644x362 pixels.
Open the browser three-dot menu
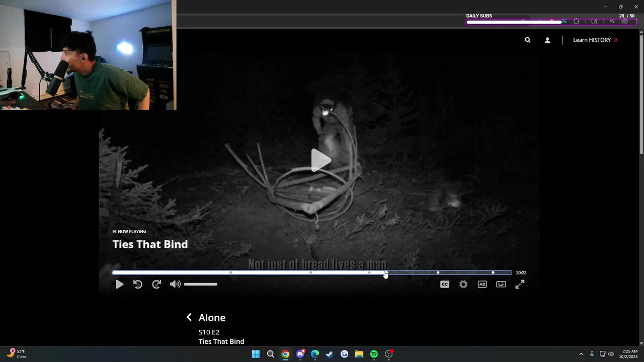point(636,22)
